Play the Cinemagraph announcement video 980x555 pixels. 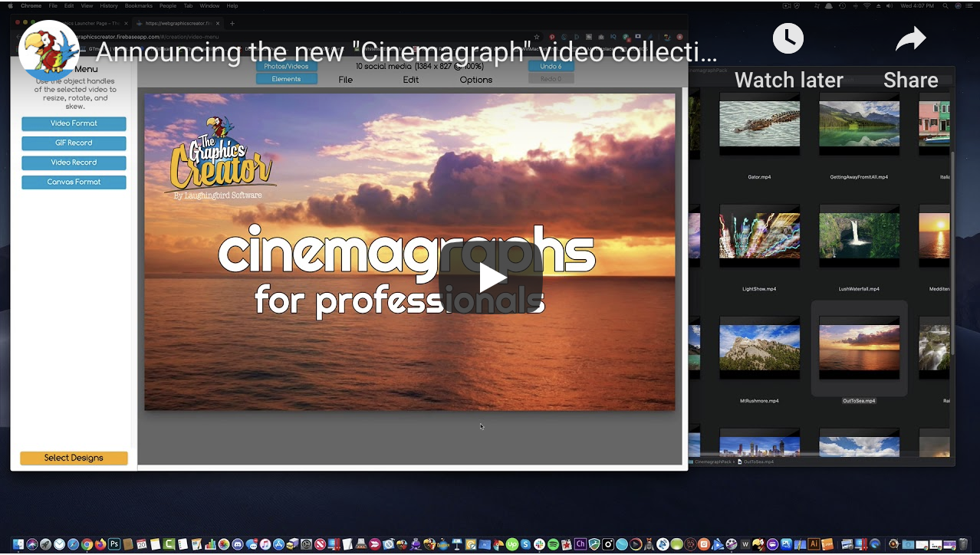(x=490, y=278)
